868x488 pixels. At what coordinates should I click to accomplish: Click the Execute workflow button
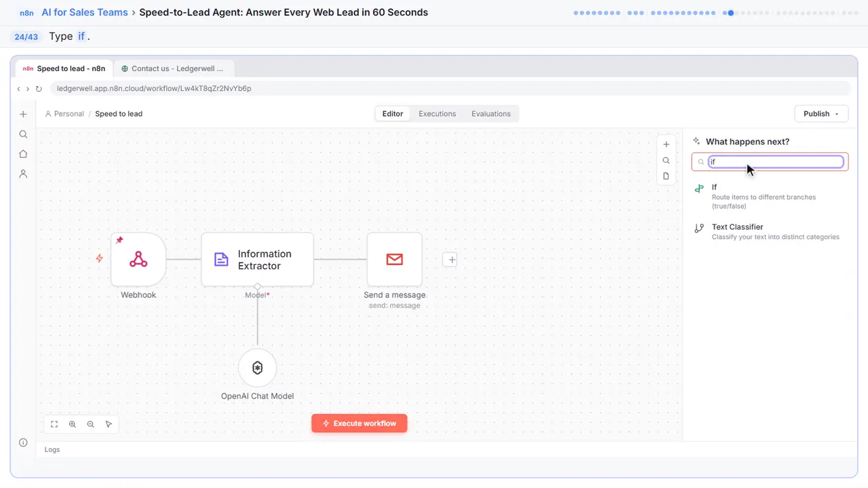[x=359, y=424]
